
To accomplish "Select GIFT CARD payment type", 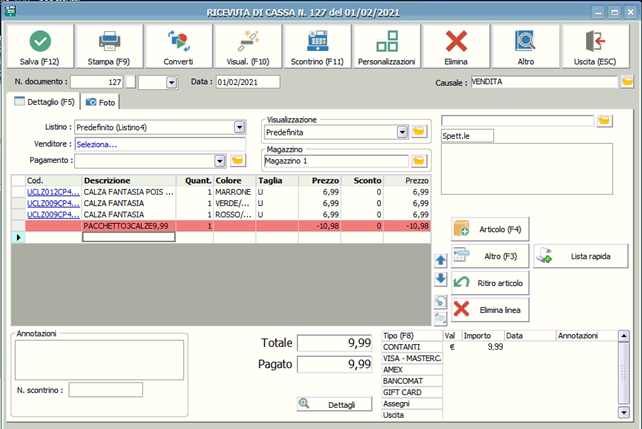I will (x=411, y=392).
